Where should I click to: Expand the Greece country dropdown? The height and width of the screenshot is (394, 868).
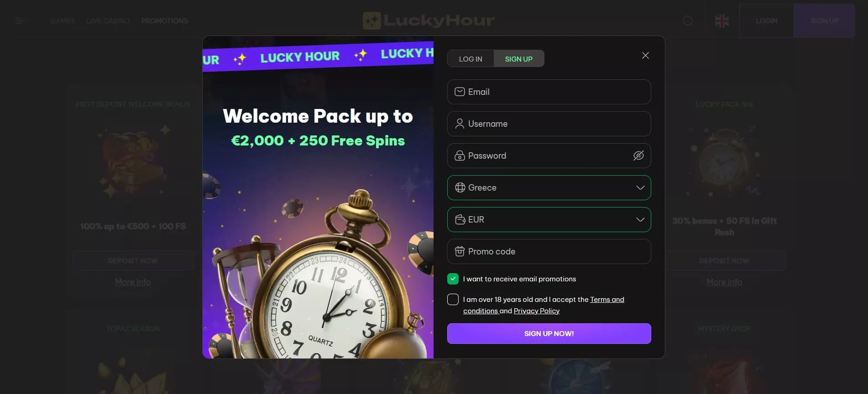click(549, 187)
